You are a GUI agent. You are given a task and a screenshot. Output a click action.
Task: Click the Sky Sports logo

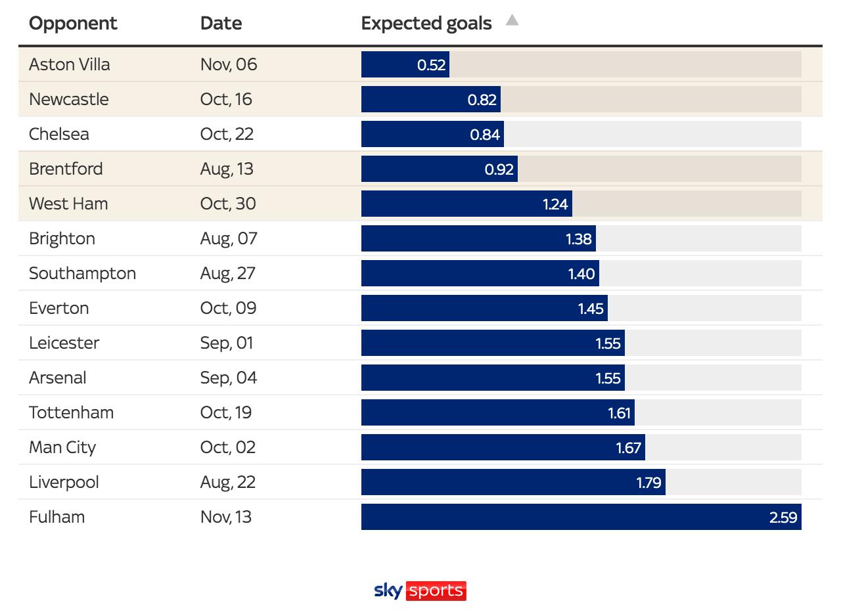(420, 590)
